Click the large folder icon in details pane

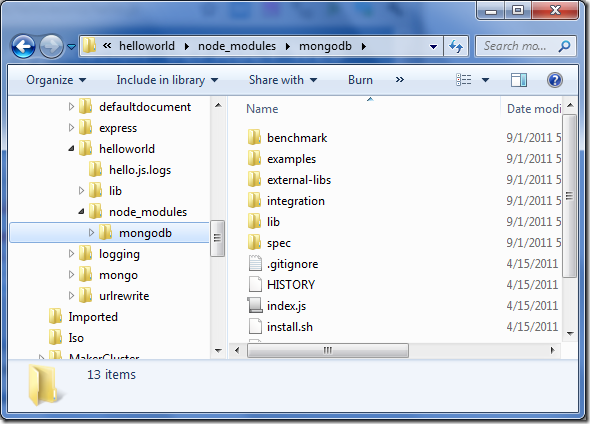point(45,385)
